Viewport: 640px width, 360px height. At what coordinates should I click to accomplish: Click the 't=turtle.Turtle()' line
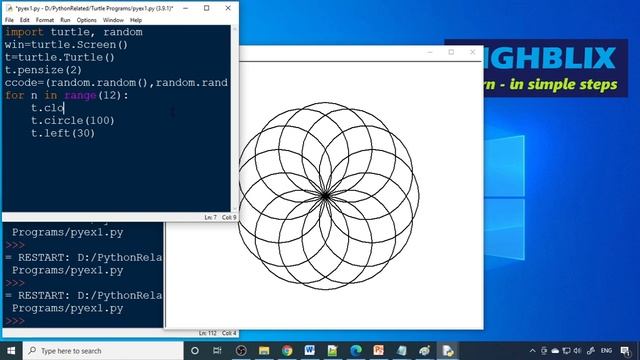60,57
